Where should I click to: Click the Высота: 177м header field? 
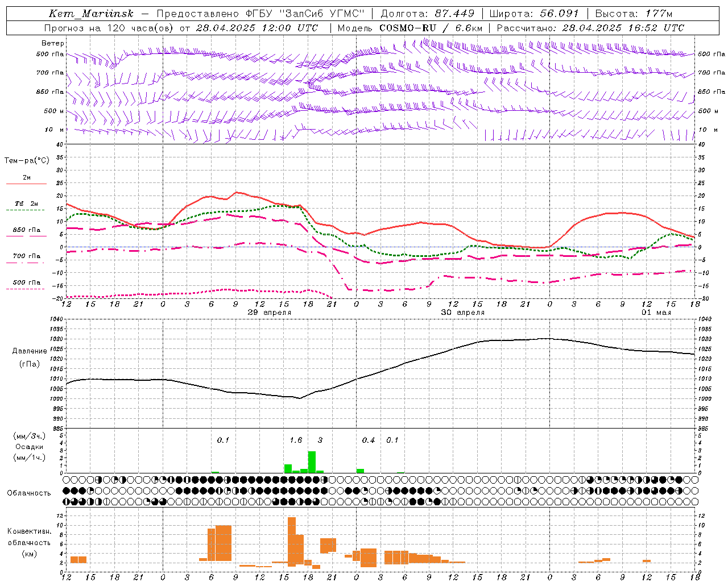pyautogui.click(x=634, y=14)
